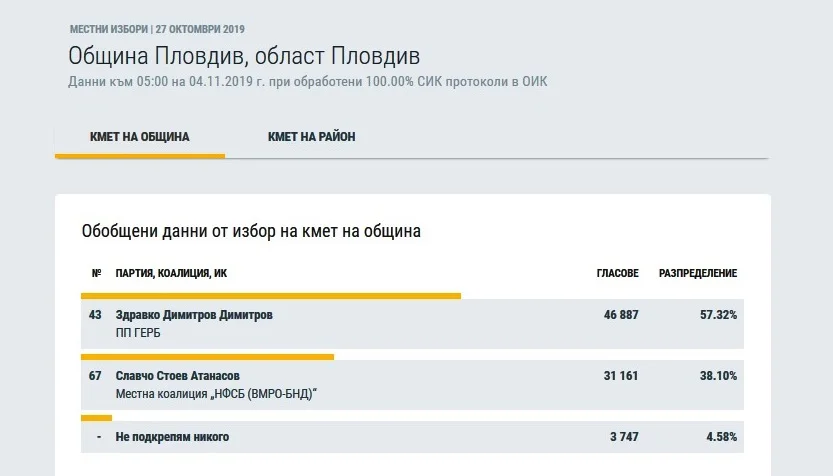Click the Местна коалиция НФСБ (ВМРО-БНД) label
Viewport: 833px width, 476px height.
(216, 394)
